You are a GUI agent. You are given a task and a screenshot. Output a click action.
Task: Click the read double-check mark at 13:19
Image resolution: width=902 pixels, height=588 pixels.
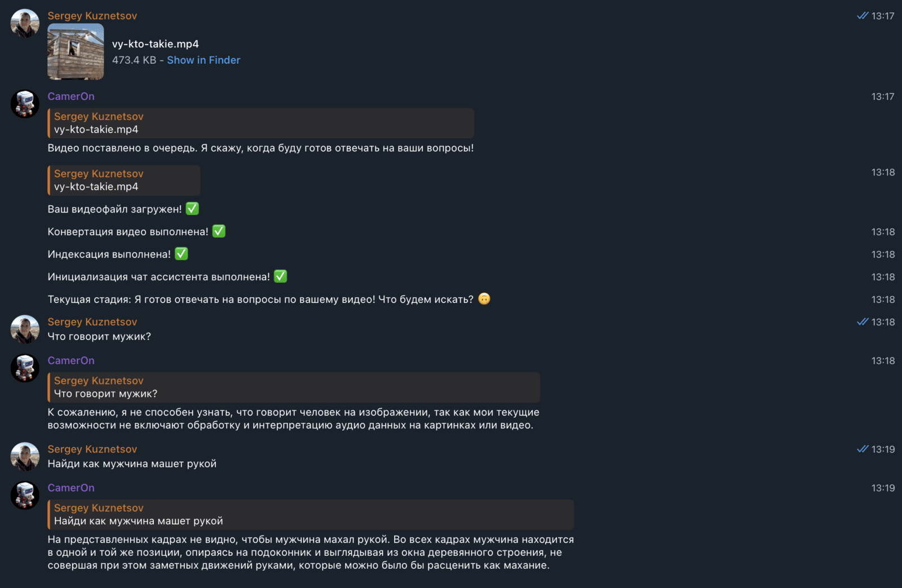click(863, 449)
